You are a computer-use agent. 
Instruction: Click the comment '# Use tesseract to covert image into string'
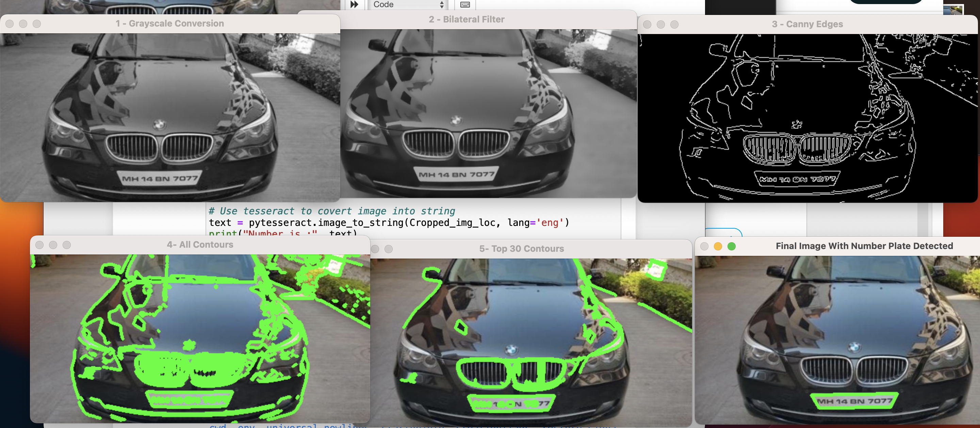point(332,211)
